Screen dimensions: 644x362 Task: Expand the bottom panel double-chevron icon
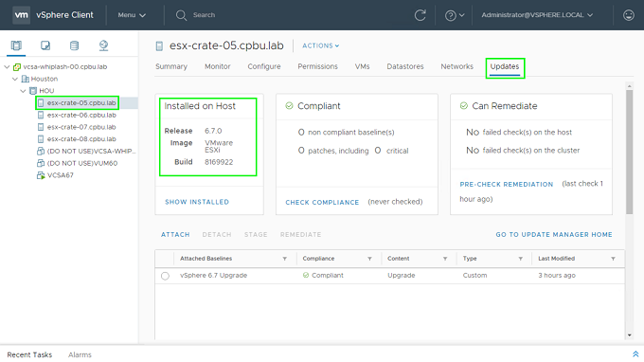point(635,354)
